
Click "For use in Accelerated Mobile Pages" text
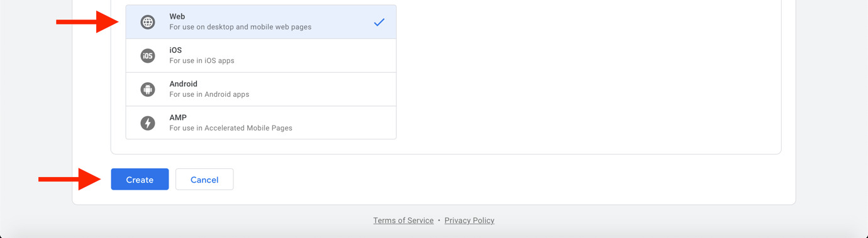(x=231, y=128)
